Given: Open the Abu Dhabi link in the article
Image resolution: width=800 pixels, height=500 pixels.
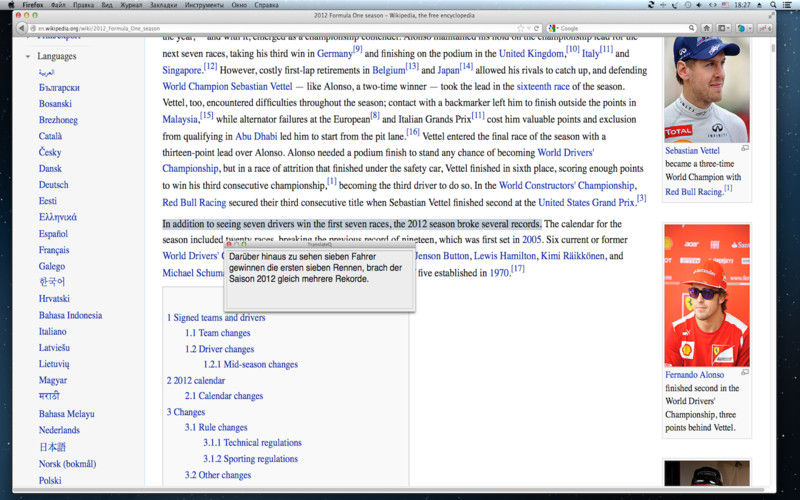Looking at the screenshot, I should [256, 136].
